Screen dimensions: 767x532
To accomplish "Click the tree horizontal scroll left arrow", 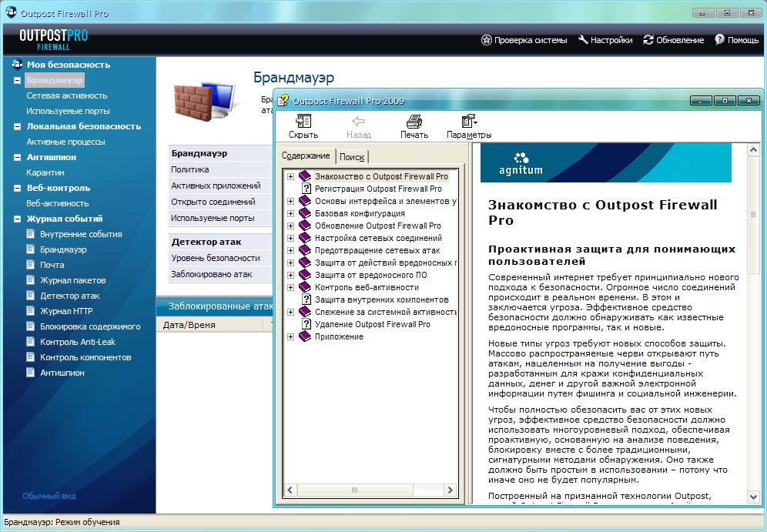I will click(x=290, y=490).
